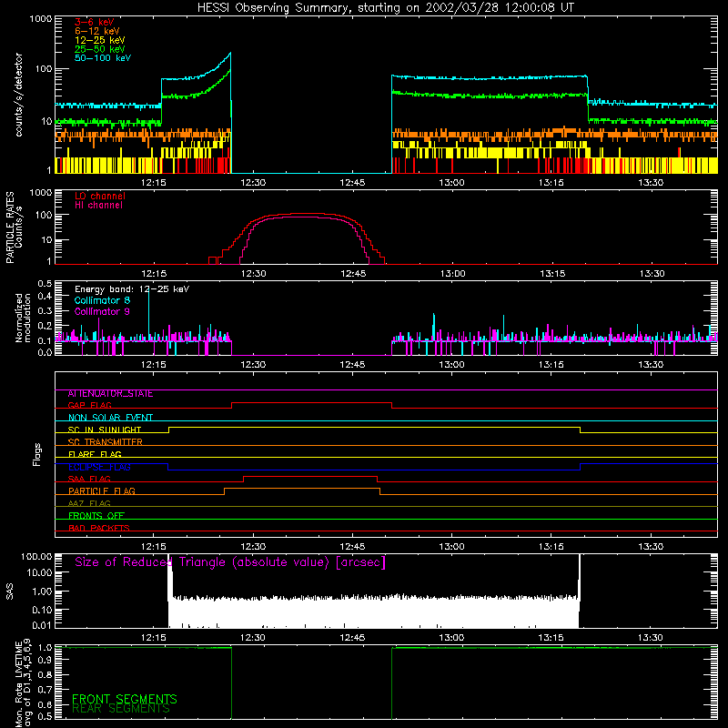Click the 'Size of Reduced Triangle' caption
The image size is (728, 728).
230,562
